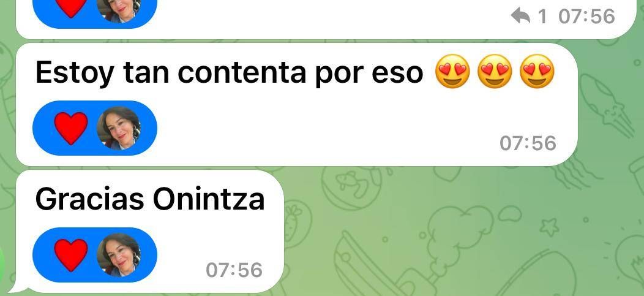Tap the reactor avatar under 'Gracias Onintza'
This screenshot has width=644, height=296.
119,256
